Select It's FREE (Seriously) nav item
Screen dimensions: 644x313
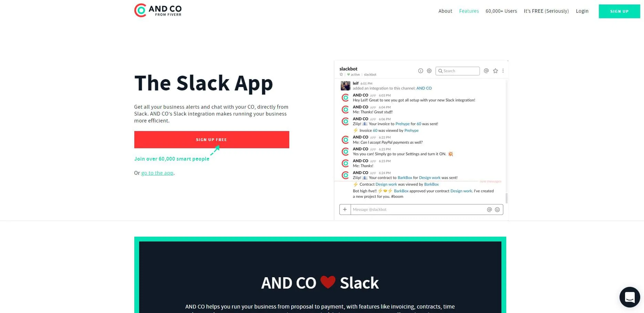pyautogui.click(x=546, y=11)
